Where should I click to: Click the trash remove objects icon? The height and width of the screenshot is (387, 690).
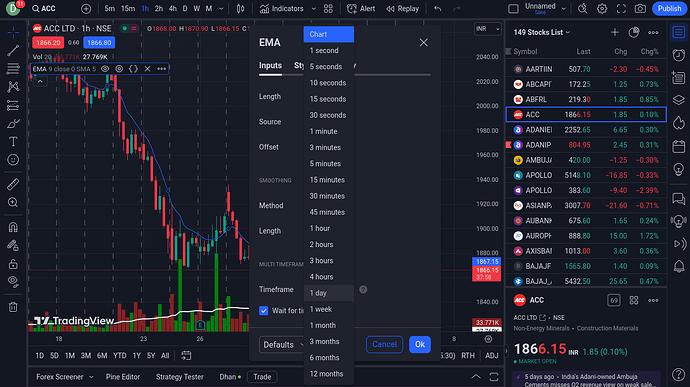point(13,307)
